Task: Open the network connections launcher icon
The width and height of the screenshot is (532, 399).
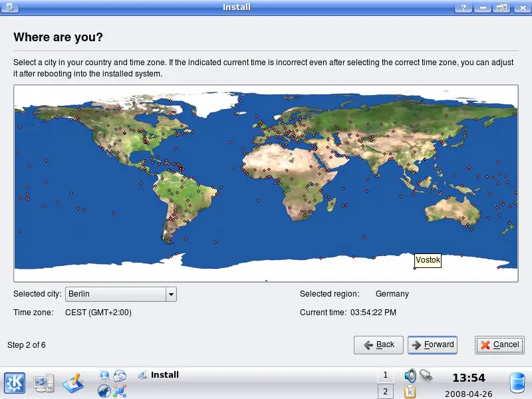Action: tap(120, 391)
